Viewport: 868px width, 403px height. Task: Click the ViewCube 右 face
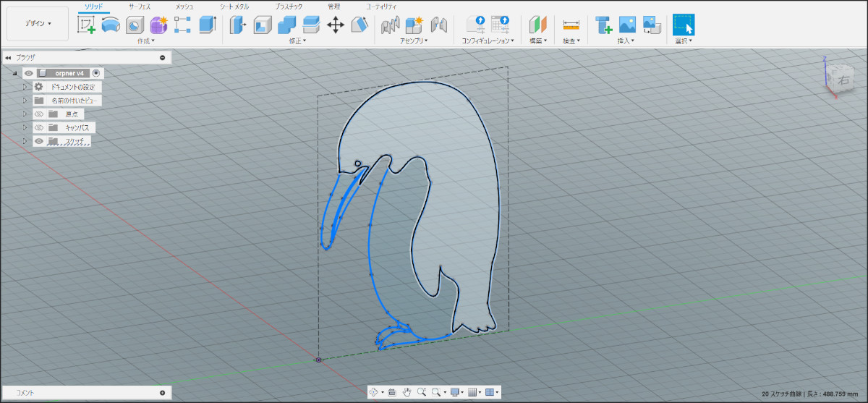pyautogui.click(x=842, y=81)
